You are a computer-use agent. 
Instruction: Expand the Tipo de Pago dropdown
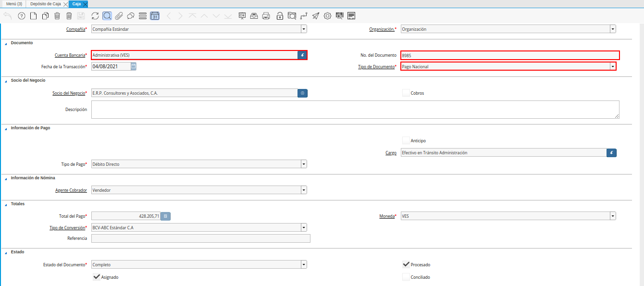pos(304,164)
